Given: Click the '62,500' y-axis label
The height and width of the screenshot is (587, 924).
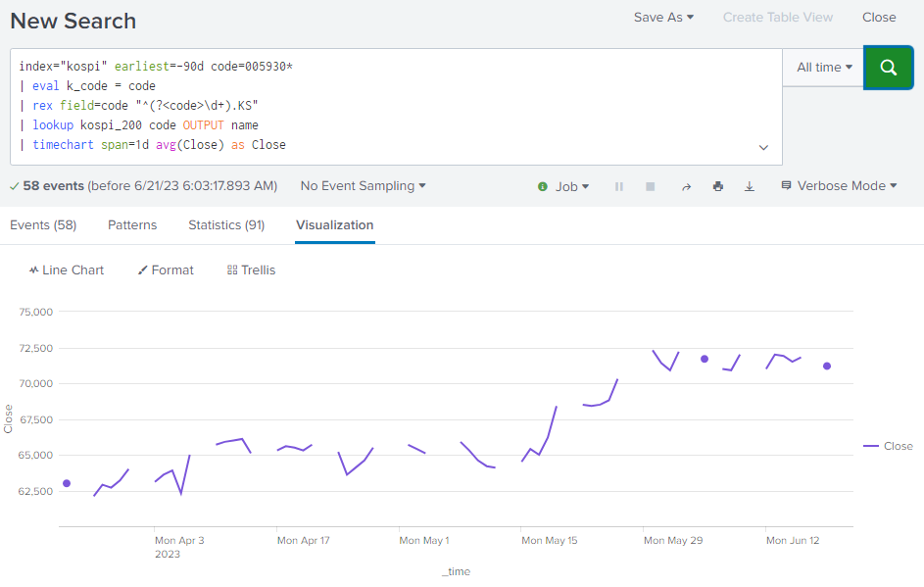Looking at the screenshot, I should (35, 492).
